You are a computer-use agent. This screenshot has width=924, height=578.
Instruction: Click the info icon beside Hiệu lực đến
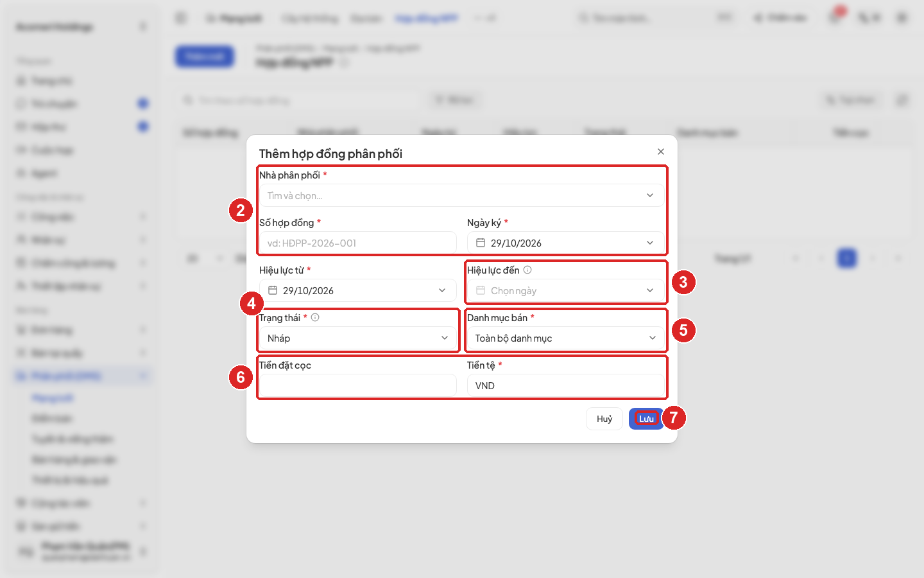[527, 270]
